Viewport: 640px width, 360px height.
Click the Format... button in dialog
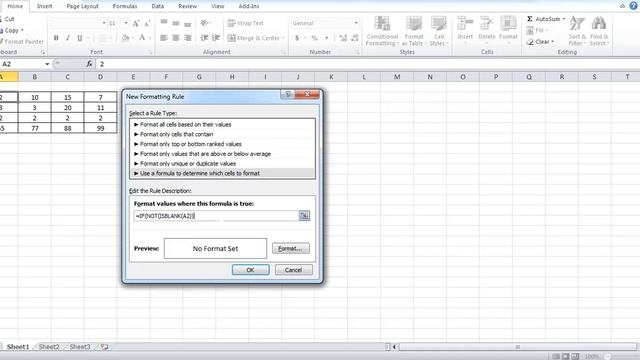point(290,249)
